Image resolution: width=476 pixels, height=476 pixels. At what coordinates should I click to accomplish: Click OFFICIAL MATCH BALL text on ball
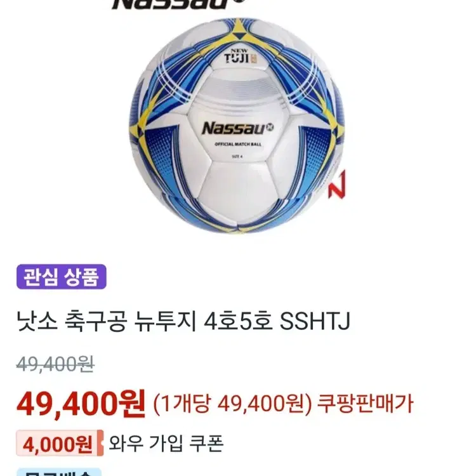pos(238,144)
